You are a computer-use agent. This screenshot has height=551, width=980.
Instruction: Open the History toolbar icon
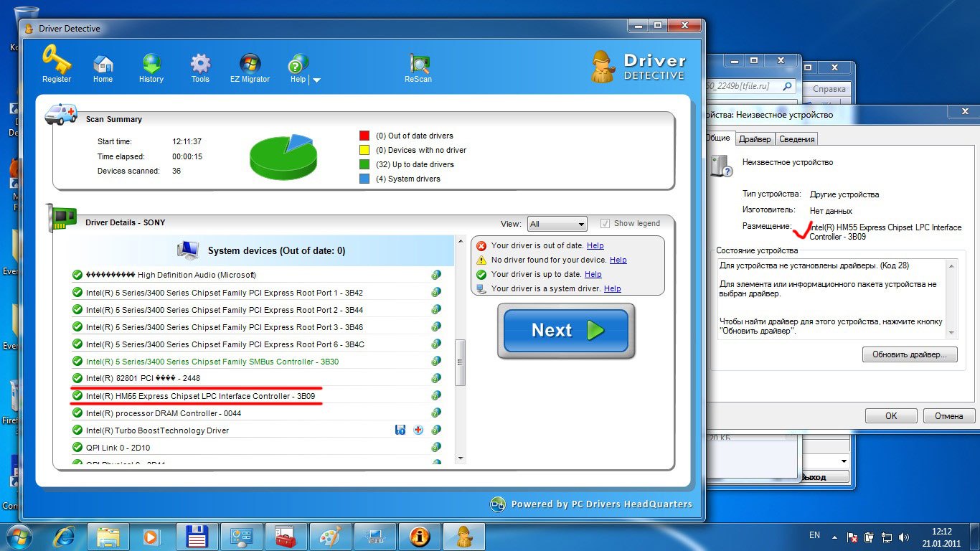point(151,69)
